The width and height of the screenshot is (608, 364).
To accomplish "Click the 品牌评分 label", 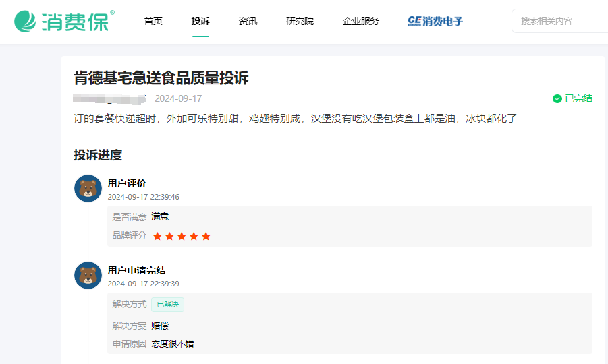I will click(129, 235).
